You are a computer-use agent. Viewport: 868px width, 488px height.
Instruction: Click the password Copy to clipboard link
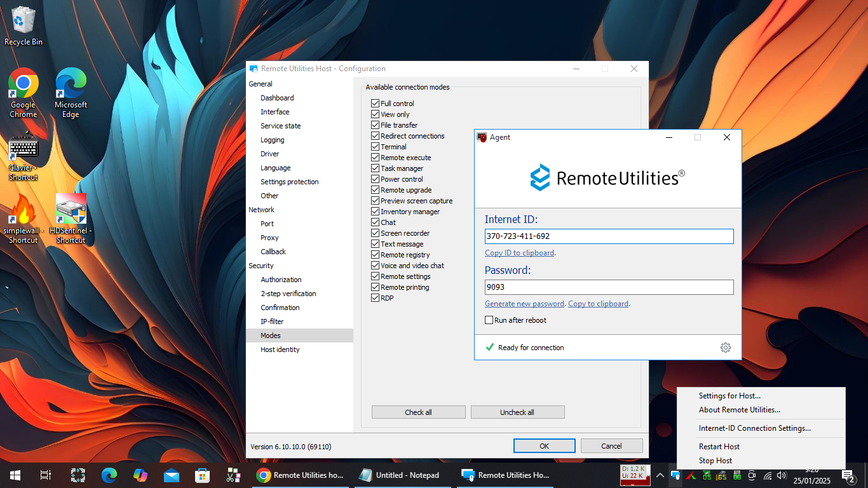pyautogui.click(x=599, y=304)
